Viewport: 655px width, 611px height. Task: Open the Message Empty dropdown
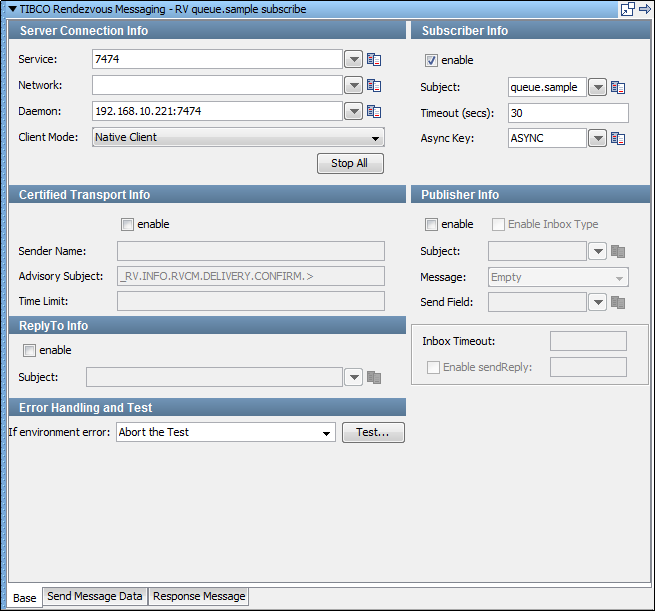[x=558, y=277]
